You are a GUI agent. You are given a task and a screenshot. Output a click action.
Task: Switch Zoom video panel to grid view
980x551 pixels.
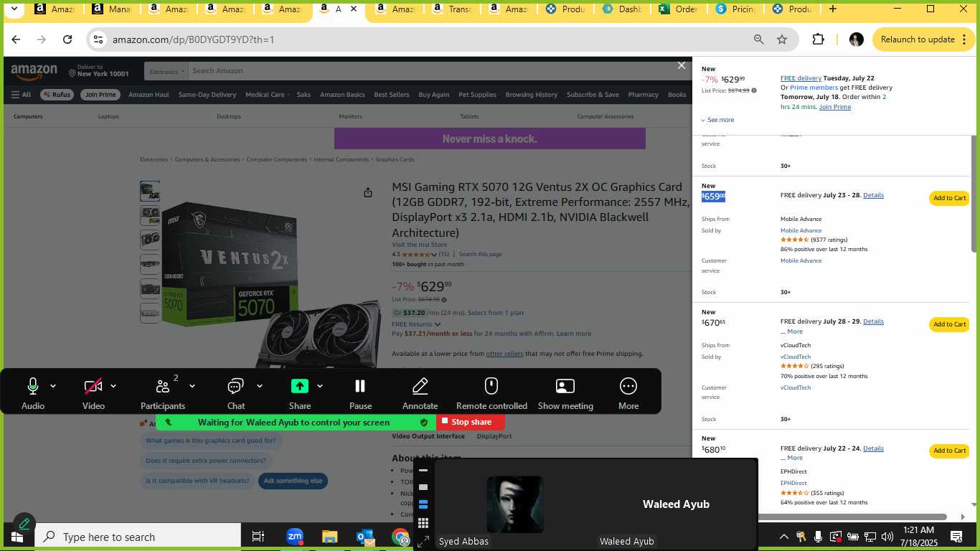click(423, 523)
